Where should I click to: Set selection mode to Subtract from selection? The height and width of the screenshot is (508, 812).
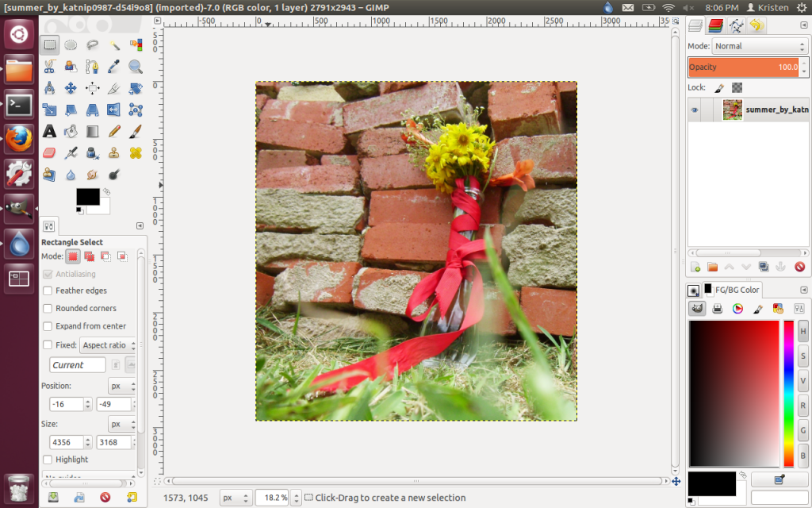[x=105, y=256]
